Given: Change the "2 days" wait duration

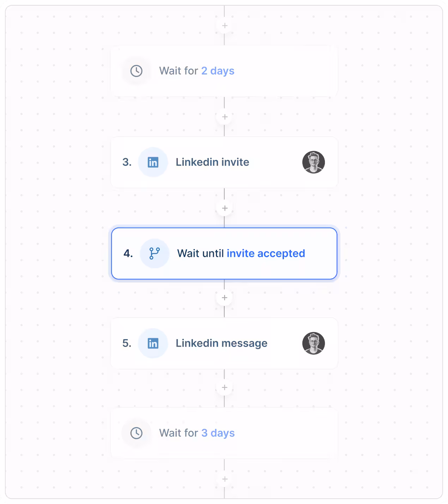Looking at the screenshot, I should [x=218, y=71].
